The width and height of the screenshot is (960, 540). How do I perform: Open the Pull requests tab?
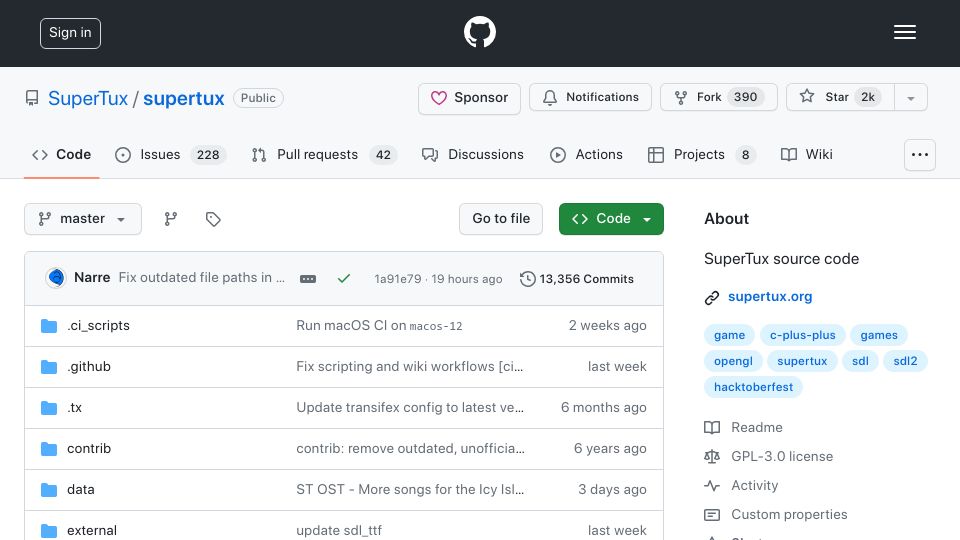(324, 155)
